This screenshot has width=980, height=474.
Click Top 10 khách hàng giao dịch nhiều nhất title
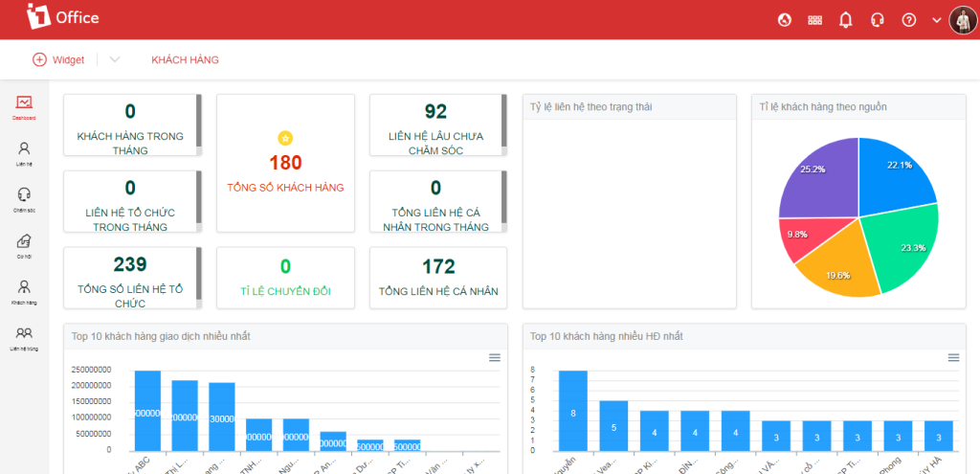click(x=161, y=336)
